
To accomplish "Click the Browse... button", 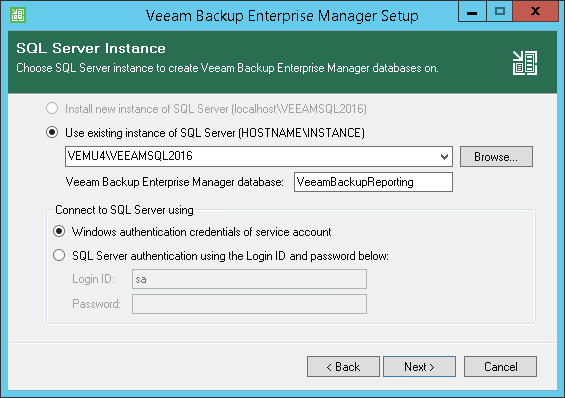I will [x=496, y=157].
